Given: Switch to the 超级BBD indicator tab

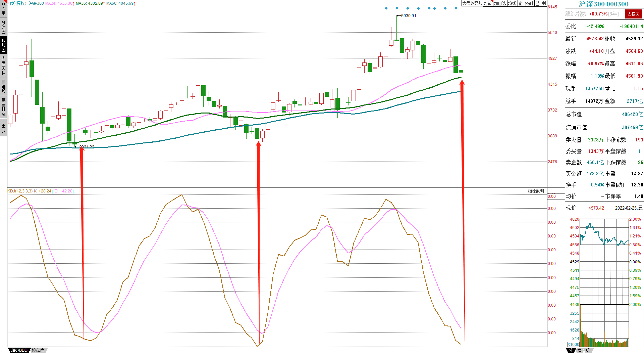Looking at the screenshot, I should [19, 350].
